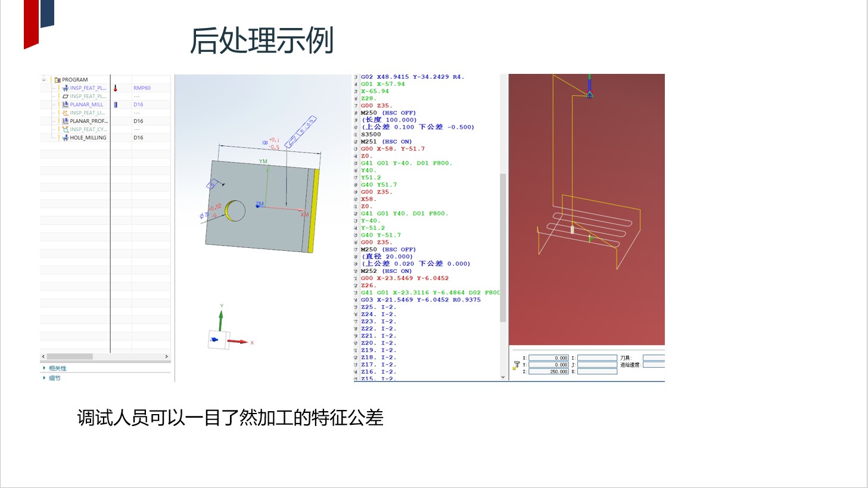Select the PROGRAM tree label
This screenshot has height=488, width=868.
pyautogui.click(x=75, y=80)
